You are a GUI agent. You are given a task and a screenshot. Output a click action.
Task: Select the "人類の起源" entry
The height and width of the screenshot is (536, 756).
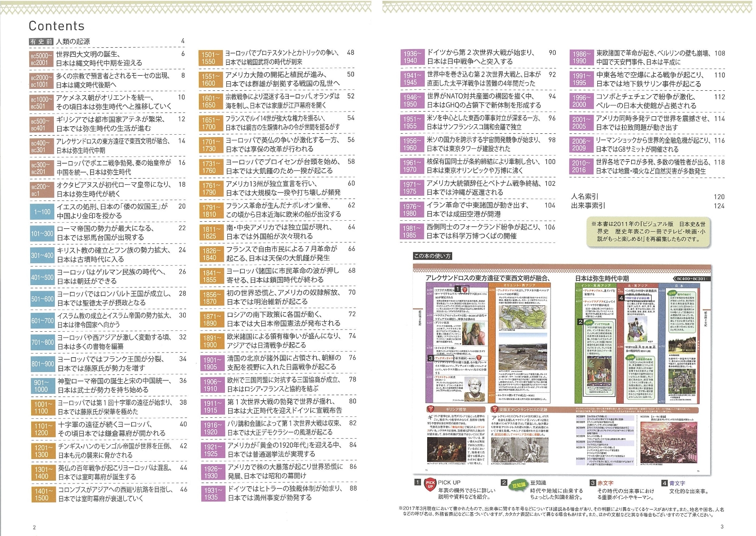[73, 42]
